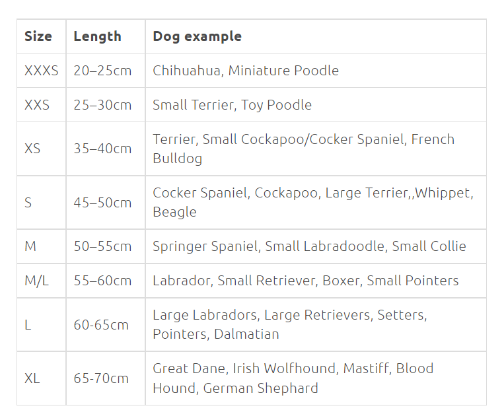
Task: Click the Labrador, Small Retriever example text
Action: (x=305, y=281)
